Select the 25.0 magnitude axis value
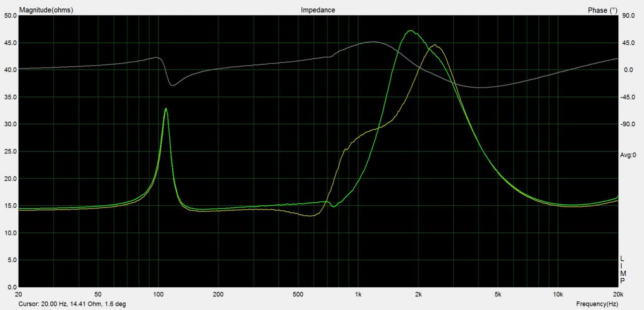644x310 pixels. click(x=10, y=151)
